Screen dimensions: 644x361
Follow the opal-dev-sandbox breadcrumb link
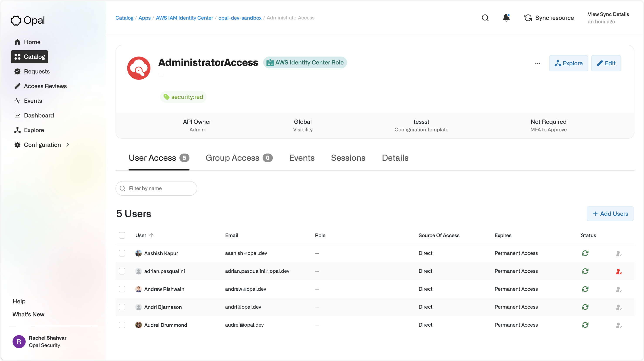point(240,18)
